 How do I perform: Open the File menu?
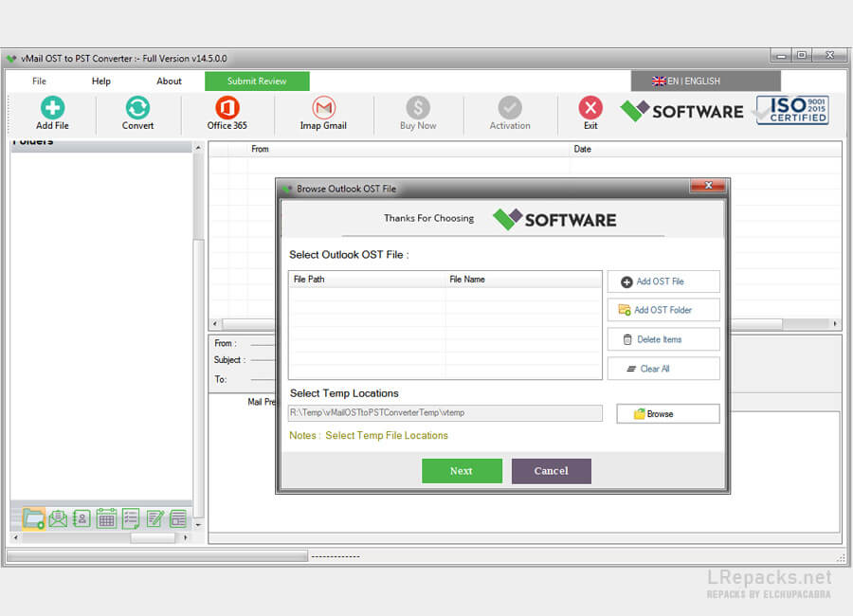click(39, 82)
